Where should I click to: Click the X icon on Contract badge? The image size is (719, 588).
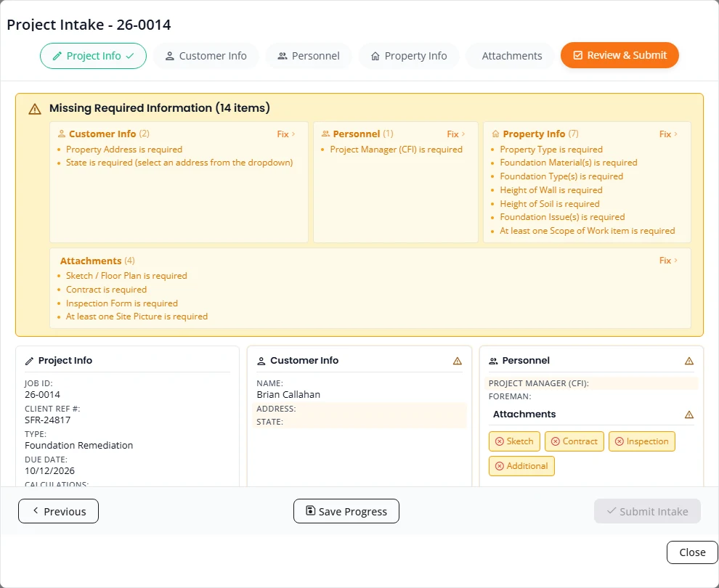[x=556, y=441]
